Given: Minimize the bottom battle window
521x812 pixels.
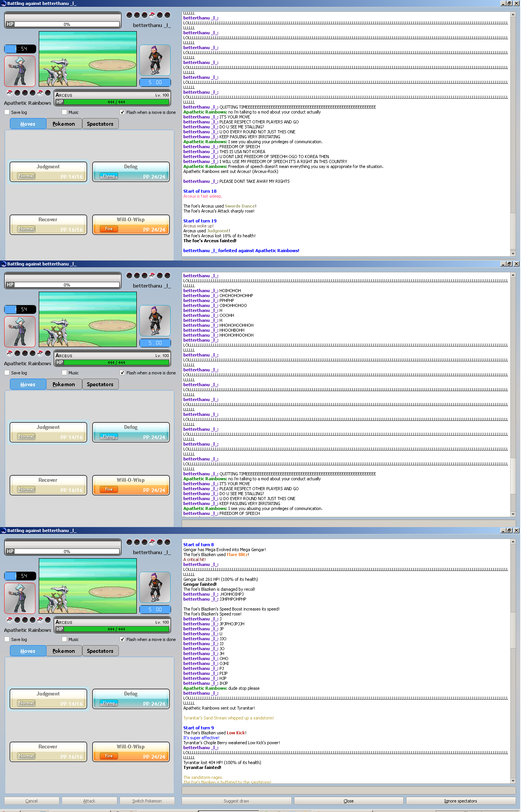Looking at the screenshot, I should click(503, 531).
